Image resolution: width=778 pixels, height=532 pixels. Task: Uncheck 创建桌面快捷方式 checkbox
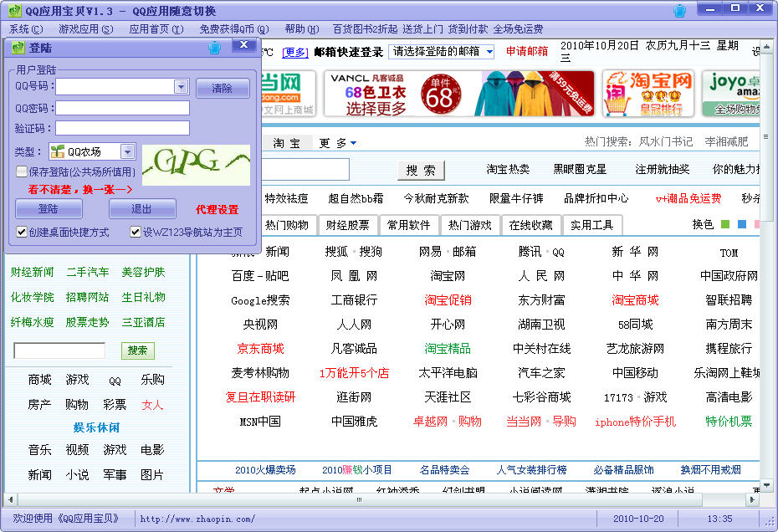[22, 232]
